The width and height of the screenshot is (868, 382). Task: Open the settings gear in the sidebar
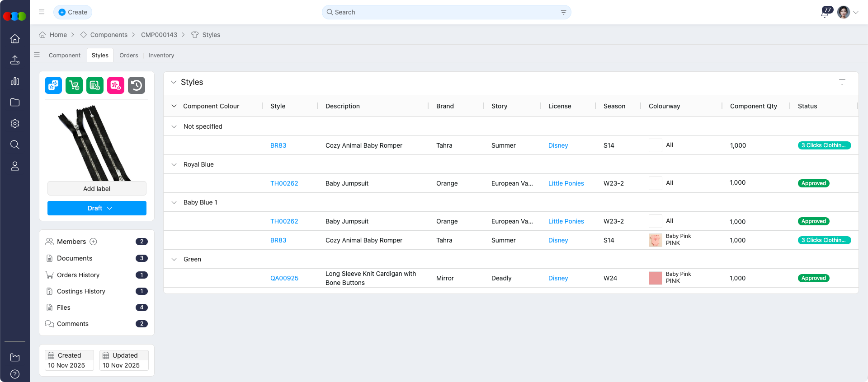[x=15, y=124]
